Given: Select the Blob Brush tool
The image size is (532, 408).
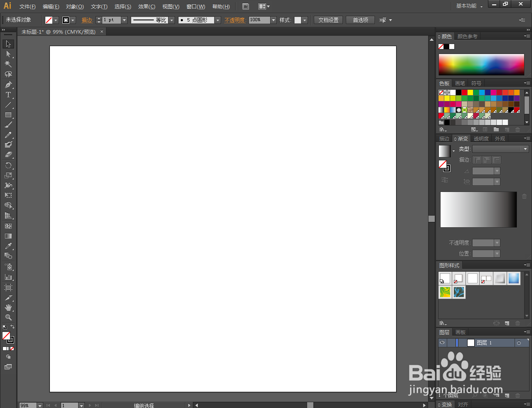Looking at the screenshot, I should (8, 145).
